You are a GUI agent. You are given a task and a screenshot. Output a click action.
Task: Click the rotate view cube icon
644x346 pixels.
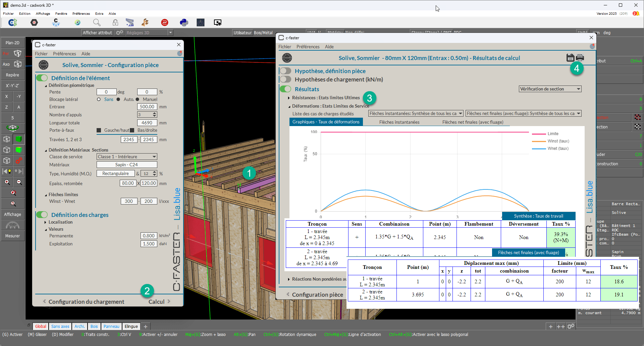click(x=12, y=128)
